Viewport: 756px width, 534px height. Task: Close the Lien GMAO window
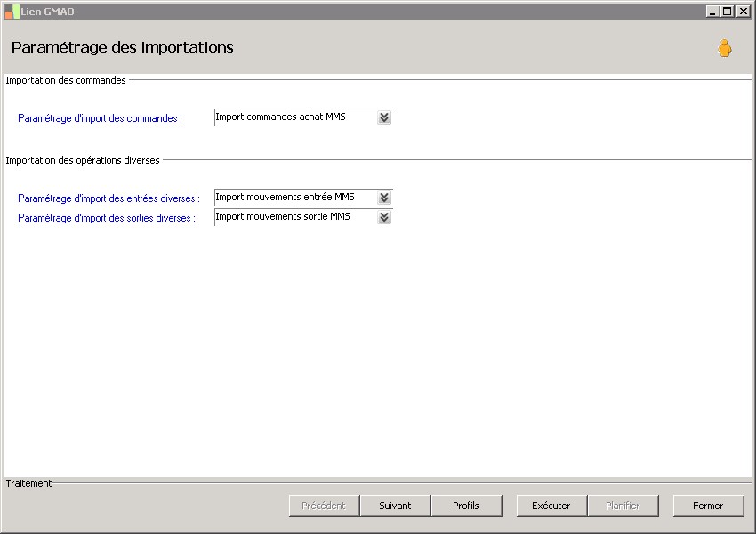point(742,12)
